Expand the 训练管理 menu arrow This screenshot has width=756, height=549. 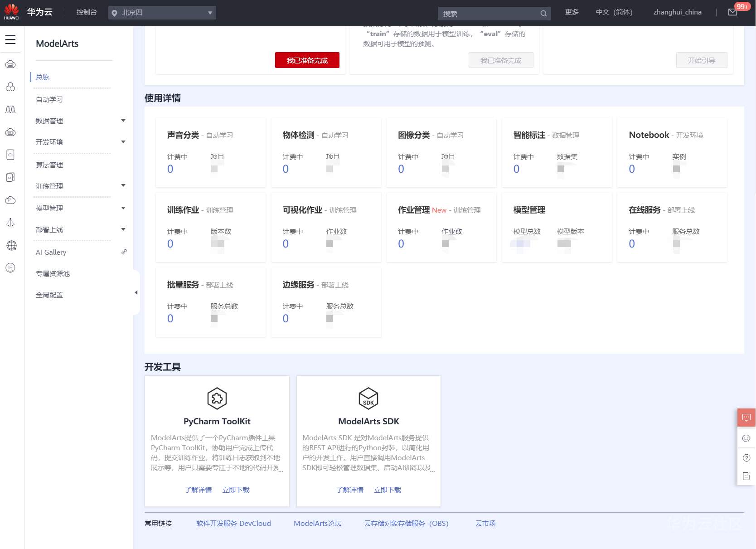coord(123,185)
